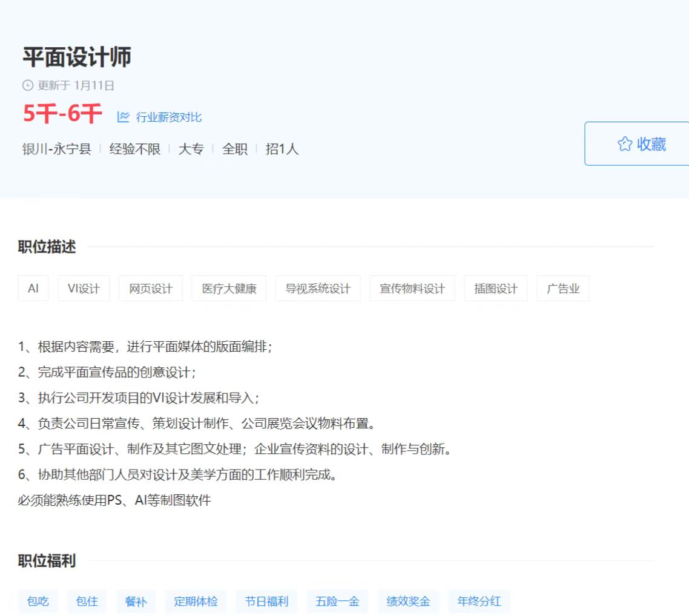
Task: Click the 导视系统设计 tag
Action: (x=318, y=289)
